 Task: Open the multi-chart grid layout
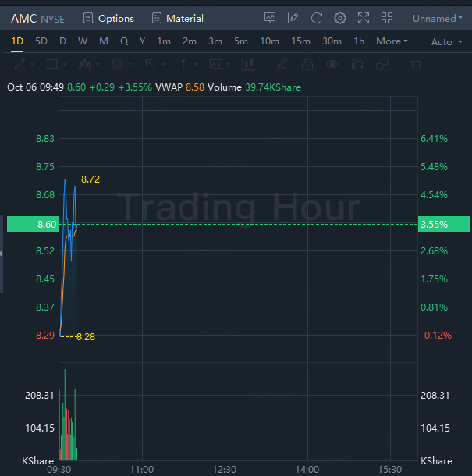(x=386, y=18)
